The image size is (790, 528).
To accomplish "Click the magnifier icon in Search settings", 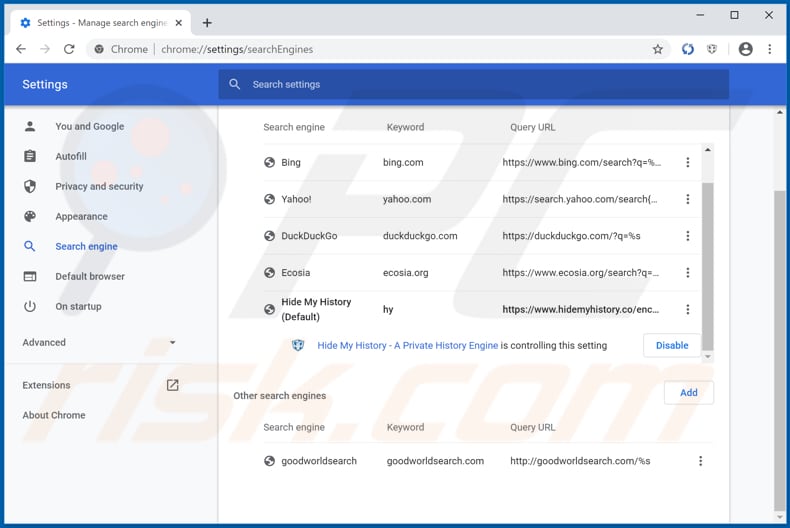I will click(x=234, y=84).
